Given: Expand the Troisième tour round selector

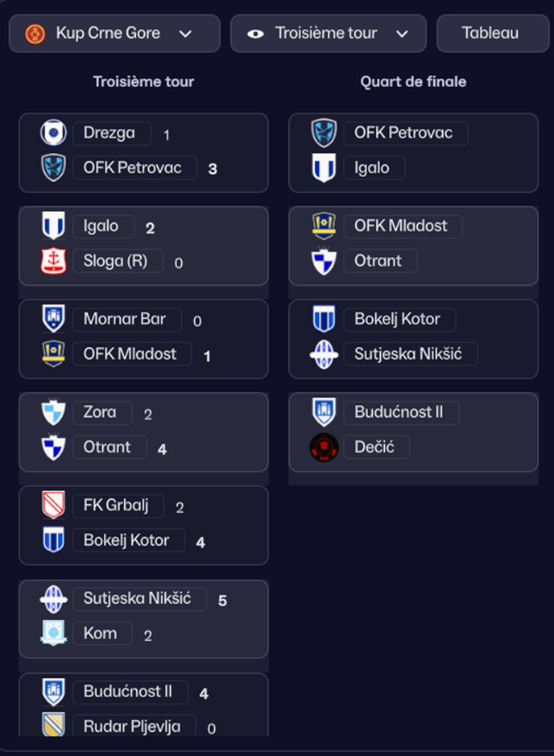Looking at the screenshot, I should (328, 34).
